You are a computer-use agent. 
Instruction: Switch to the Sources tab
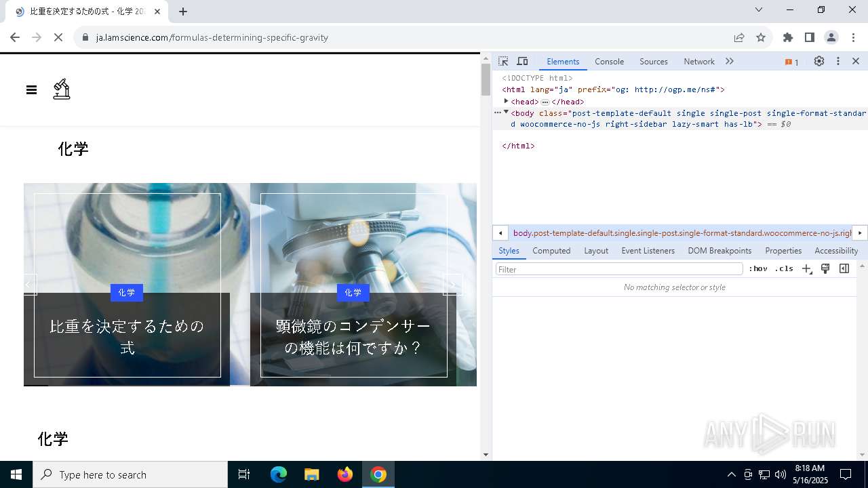[x=654, y=61]
